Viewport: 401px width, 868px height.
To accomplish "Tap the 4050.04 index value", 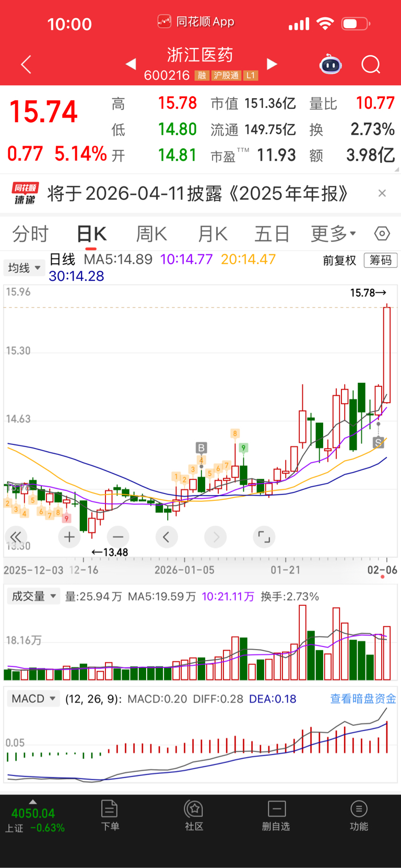I will [x=33, y=813].
